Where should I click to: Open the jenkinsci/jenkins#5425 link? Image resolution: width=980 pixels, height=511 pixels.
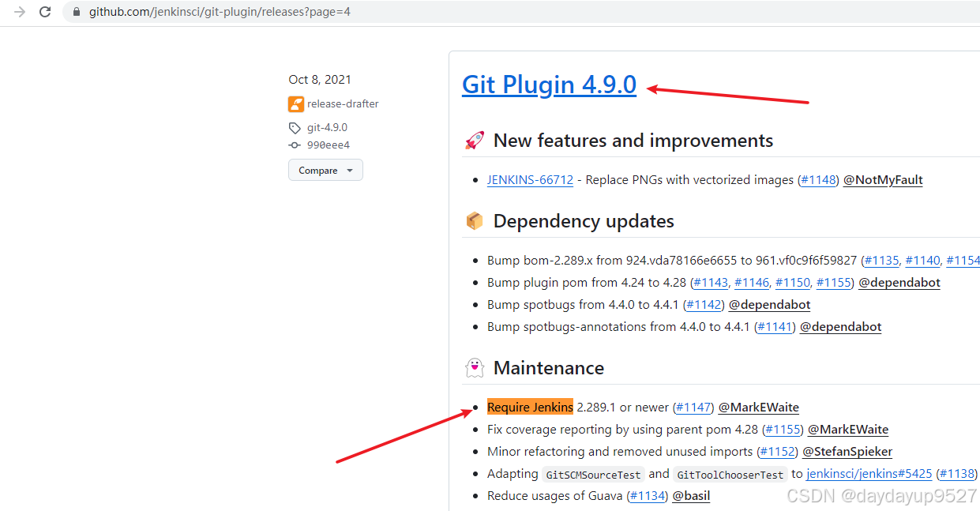coord(869,474)
